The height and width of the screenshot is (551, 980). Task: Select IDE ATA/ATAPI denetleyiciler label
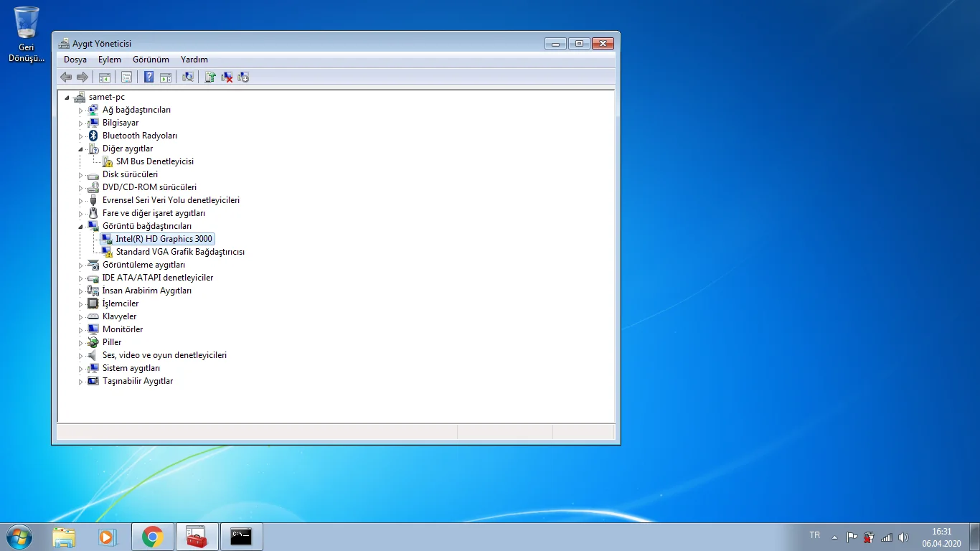(x=158, y=278)
